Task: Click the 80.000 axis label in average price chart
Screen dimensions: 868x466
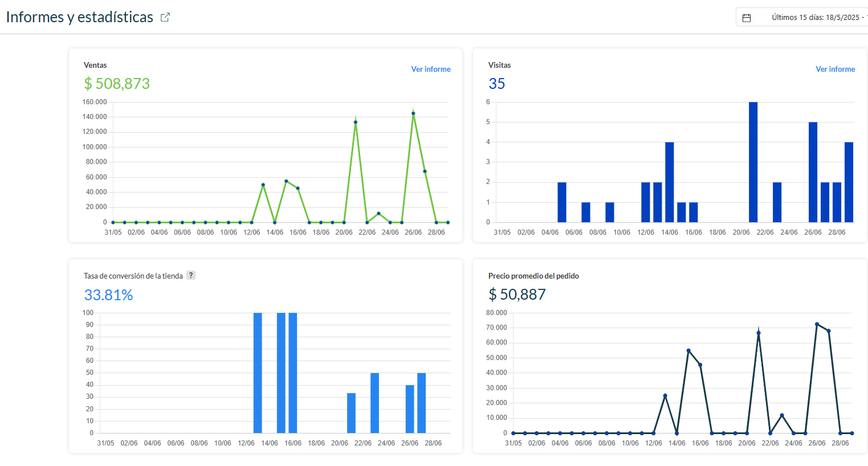Action: click(496, 313)
